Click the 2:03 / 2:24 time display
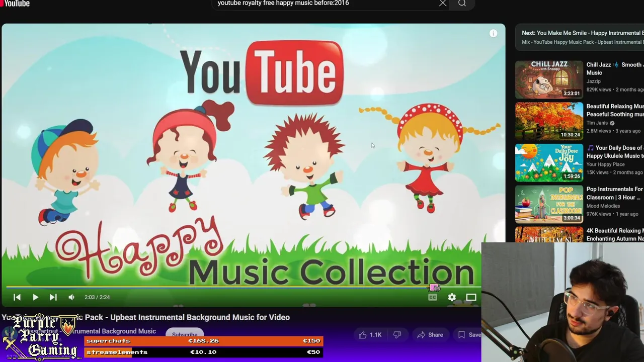644x362 pixels. pyautogui.click(x=97, y=297)
